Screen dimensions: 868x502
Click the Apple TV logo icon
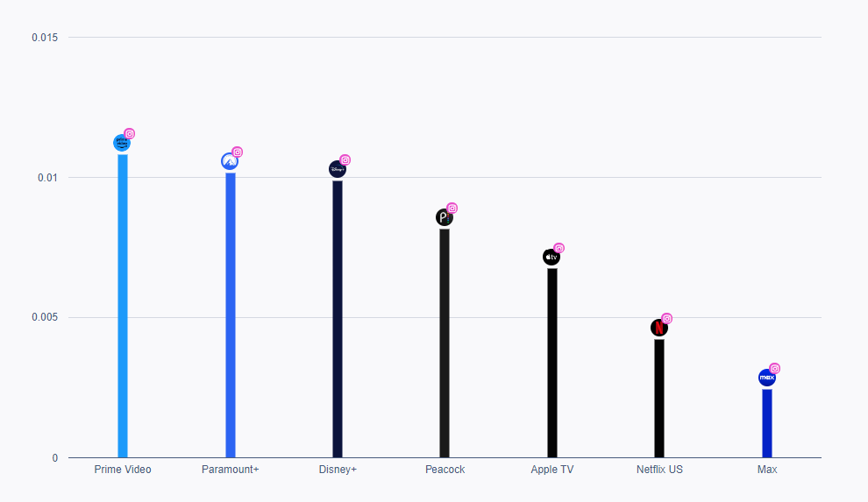[x=551, y=258]
